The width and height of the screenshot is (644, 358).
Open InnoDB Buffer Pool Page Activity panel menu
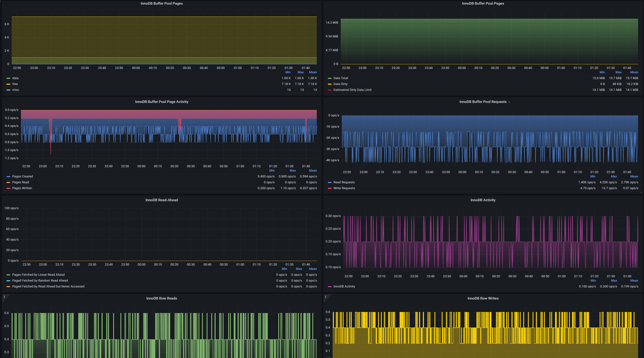[162, 102]
